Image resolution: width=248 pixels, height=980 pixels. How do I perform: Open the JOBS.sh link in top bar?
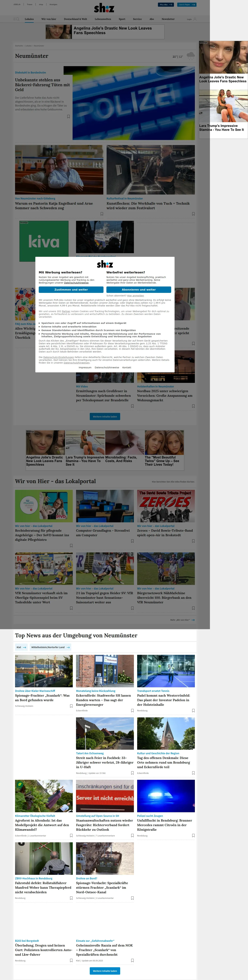coord(17,5)
